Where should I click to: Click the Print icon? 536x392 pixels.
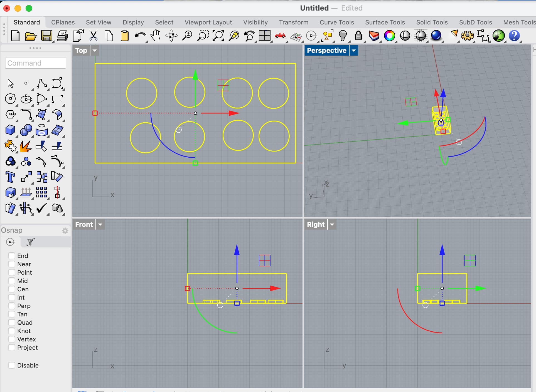pos(62,36)
